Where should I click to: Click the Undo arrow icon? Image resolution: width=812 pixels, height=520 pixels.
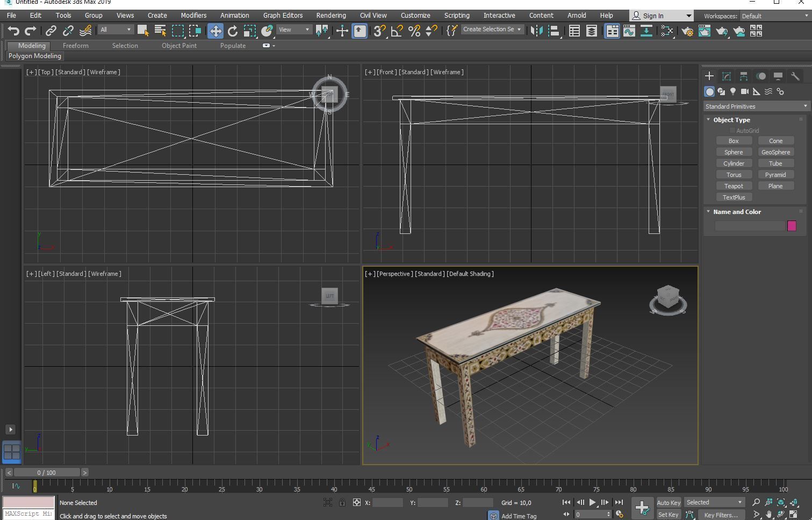(x=13, y=31)
